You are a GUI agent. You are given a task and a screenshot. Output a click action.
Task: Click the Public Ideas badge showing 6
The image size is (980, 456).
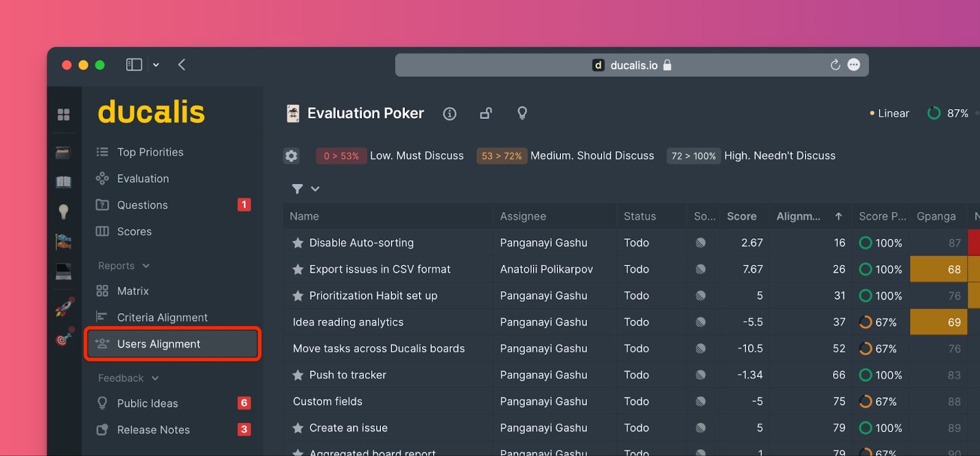[244, 403]
